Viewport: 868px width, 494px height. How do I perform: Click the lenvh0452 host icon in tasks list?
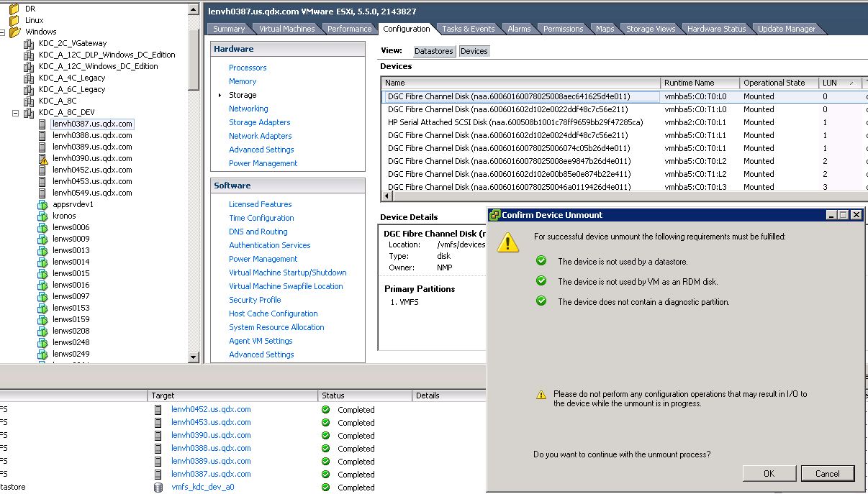(x=158, y=409)
